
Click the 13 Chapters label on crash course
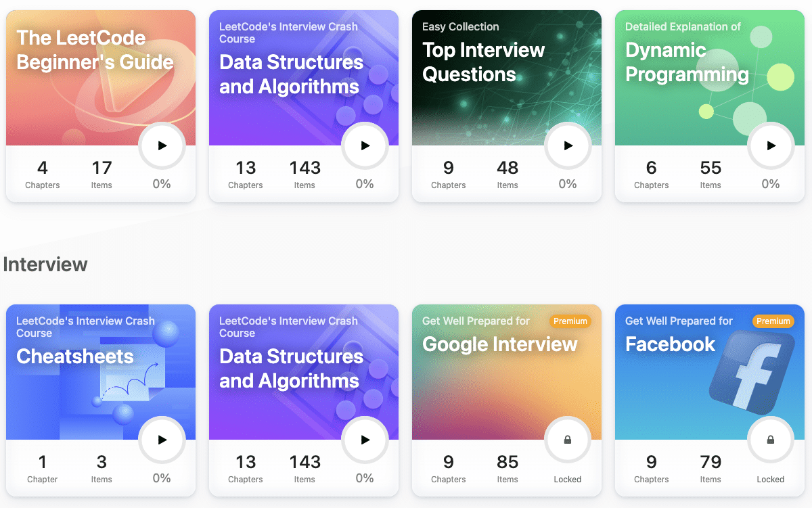[x=245, y=175]
